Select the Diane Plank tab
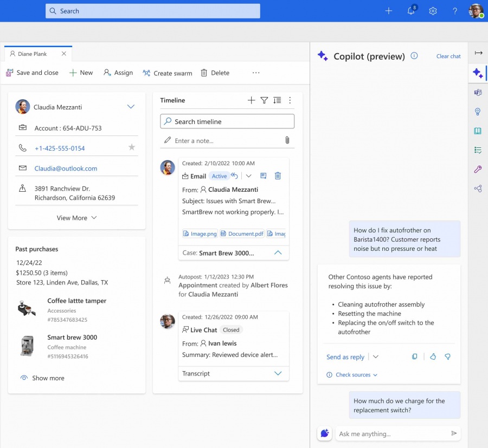This screenshot has height=448, width=488. tap(31, 54)
